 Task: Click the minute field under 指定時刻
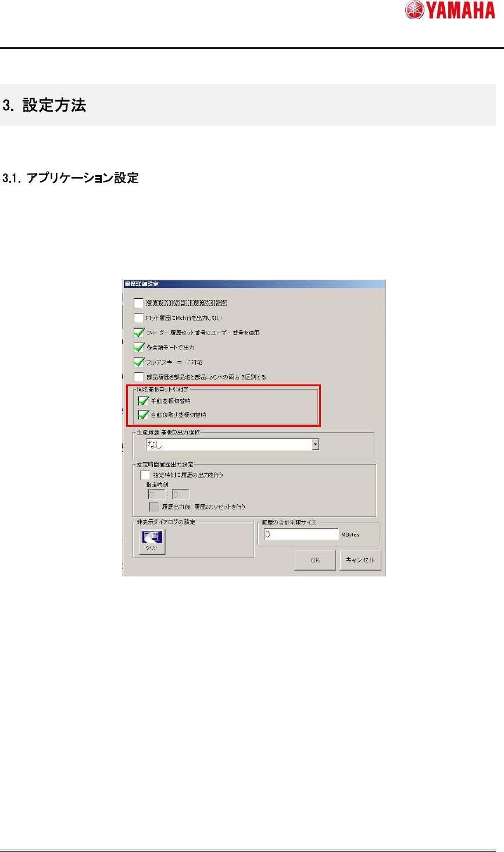point(180,495)
